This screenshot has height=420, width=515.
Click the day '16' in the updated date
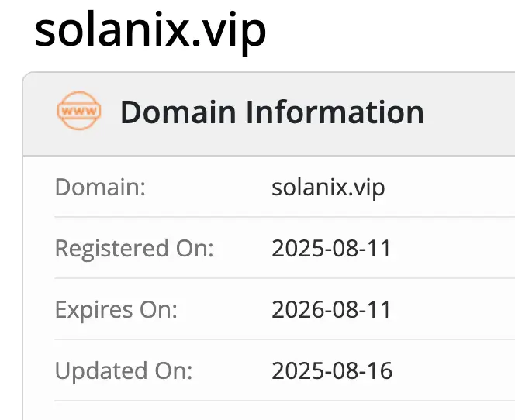coord(381,370)
